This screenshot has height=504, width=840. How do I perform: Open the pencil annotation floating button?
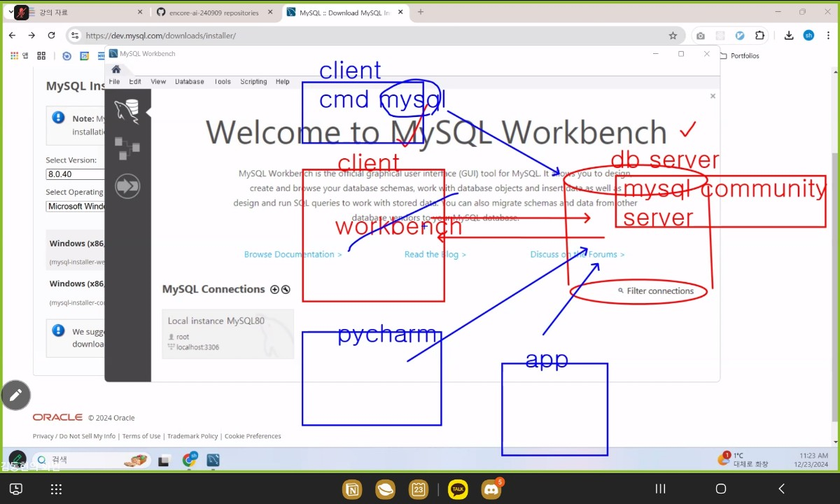[15, 395]
